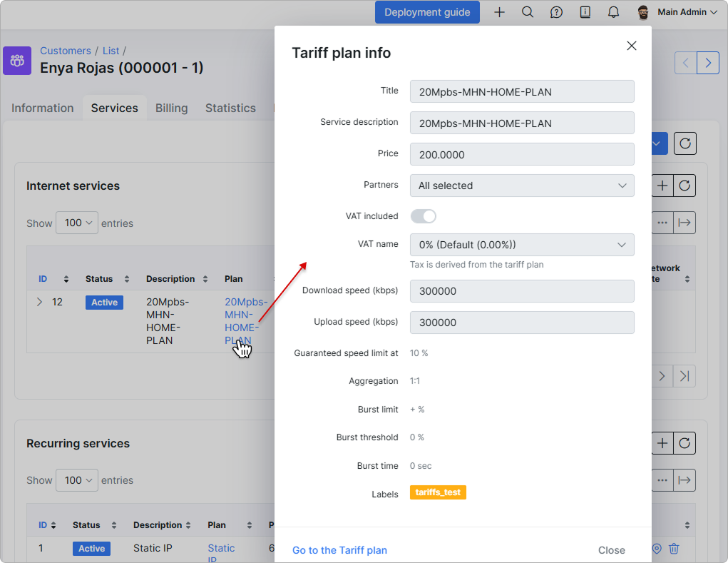The width and height of the screenshot is (728, 563).
Task: Click the Download speed input field
Action: tap(522, 291)
